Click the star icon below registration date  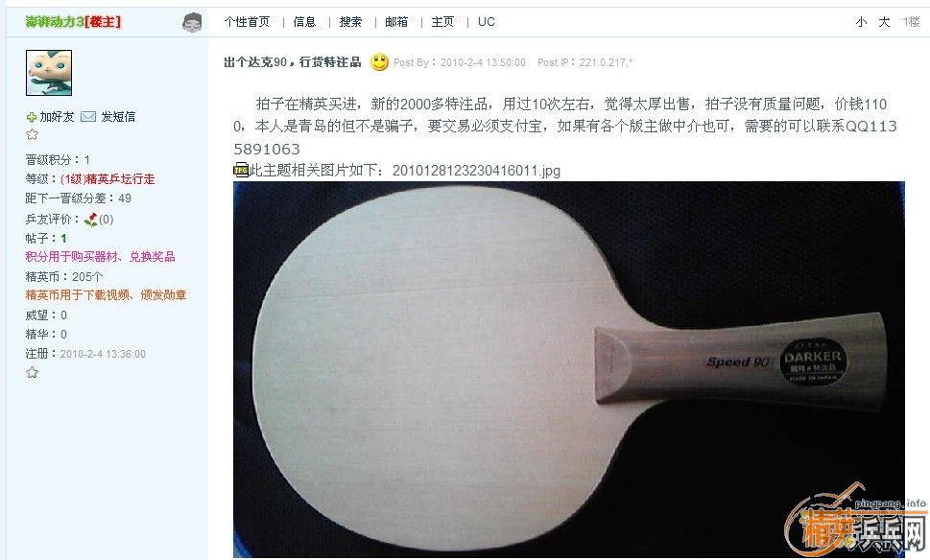pyautogui.click(x=32, y=373)
